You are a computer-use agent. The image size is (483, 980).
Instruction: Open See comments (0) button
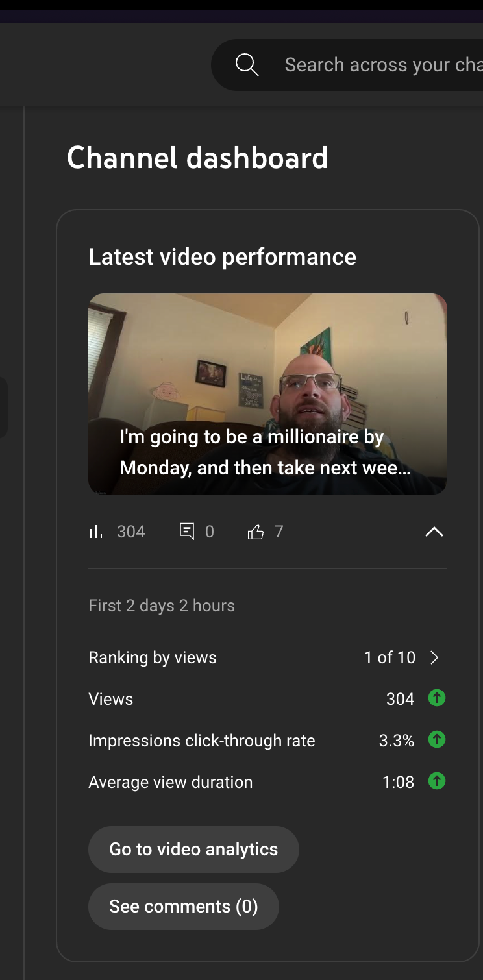pyautogui.click(x=184, y=906)
